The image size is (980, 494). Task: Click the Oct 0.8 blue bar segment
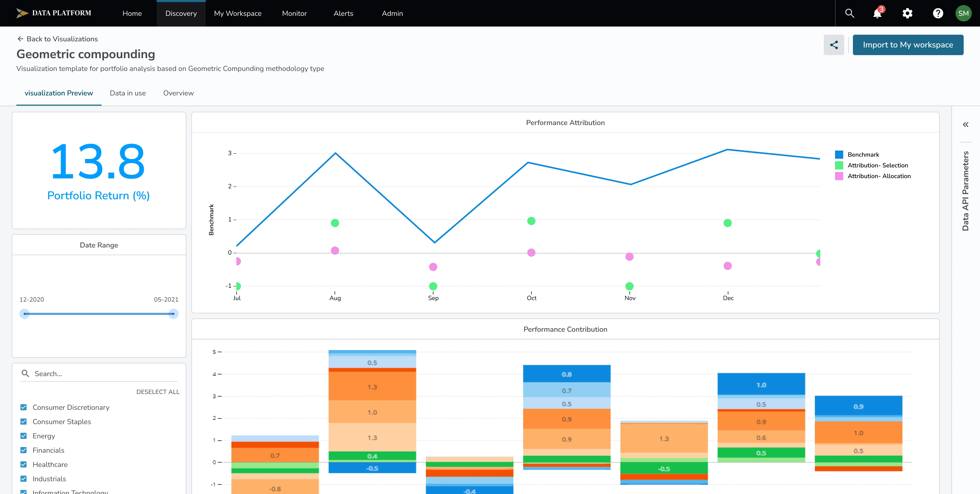click(x=567, y=374)
